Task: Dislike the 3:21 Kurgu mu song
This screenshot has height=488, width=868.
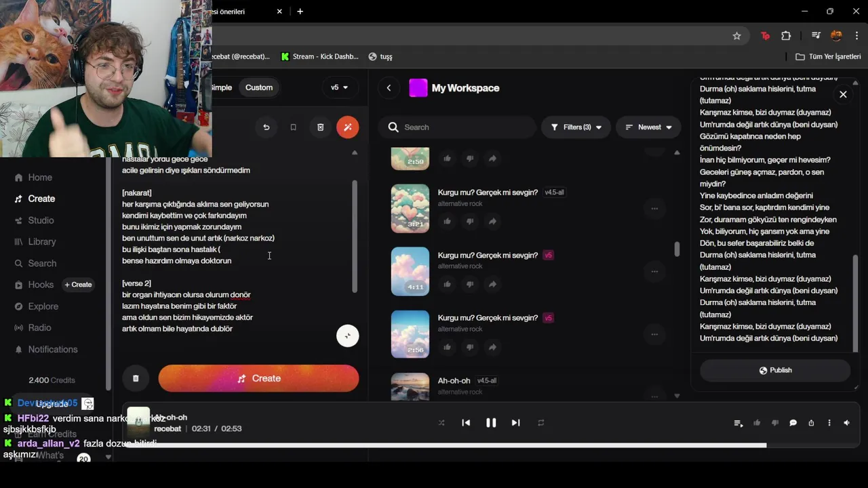Action: 469,221
